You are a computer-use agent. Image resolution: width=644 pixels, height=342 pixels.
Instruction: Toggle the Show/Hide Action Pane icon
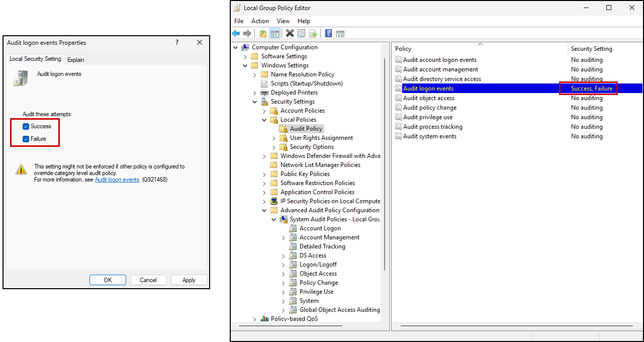click(x=340, y=34)
